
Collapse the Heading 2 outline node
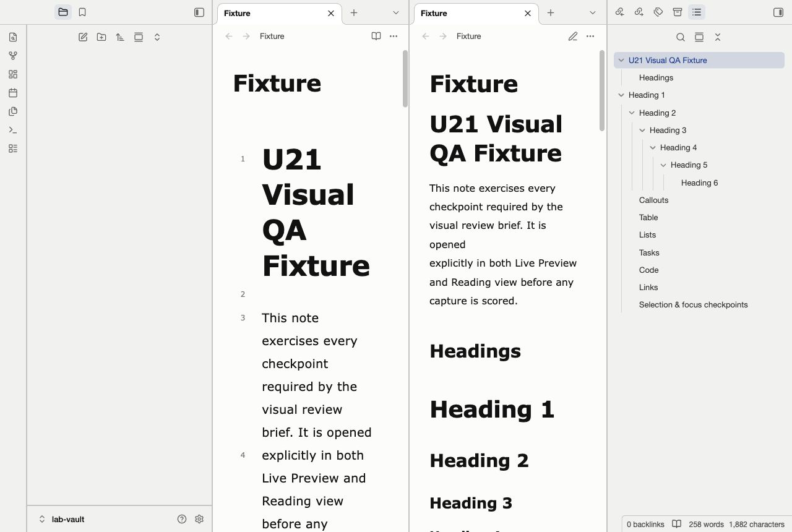coord(632,113)
